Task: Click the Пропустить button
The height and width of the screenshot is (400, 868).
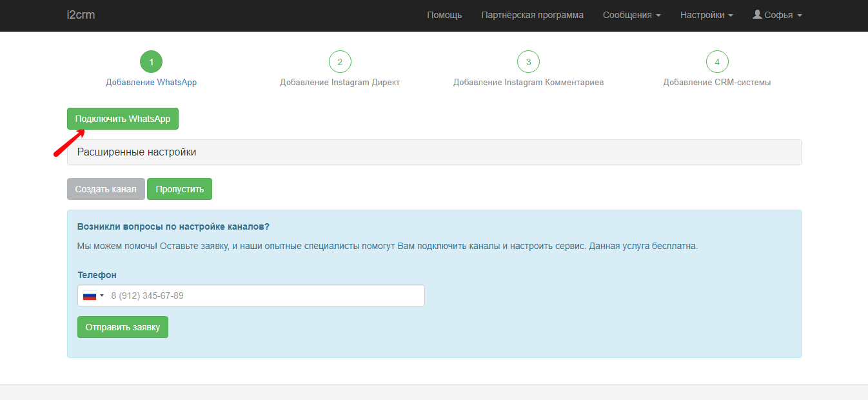Action: [180, 189]
